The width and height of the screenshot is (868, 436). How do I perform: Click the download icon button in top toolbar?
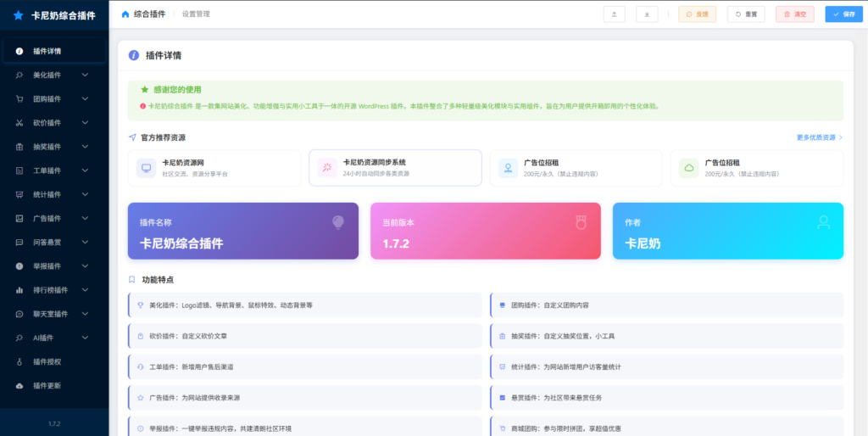point(648,14)
